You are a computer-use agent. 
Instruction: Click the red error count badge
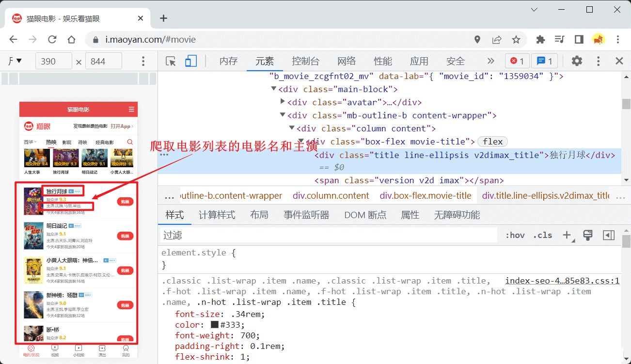point(517,61)
